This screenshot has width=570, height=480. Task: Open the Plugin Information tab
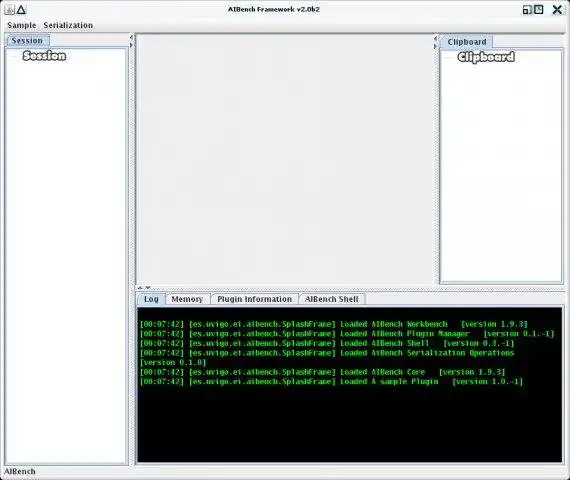pos(254,299)
